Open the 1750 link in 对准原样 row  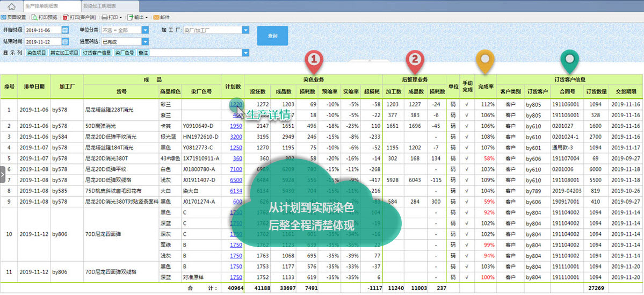coord(236,277)
